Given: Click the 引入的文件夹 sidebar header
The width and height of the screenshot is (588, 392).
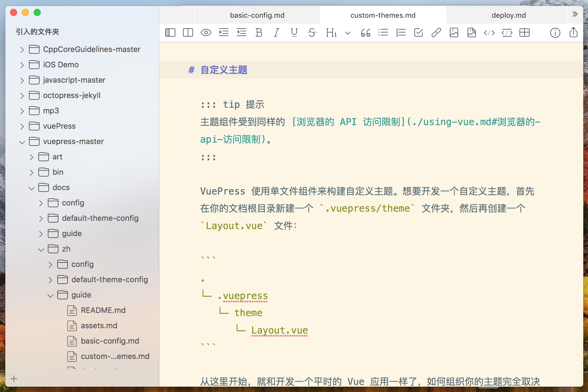Looking at the screenshot, I should point(37,32).
